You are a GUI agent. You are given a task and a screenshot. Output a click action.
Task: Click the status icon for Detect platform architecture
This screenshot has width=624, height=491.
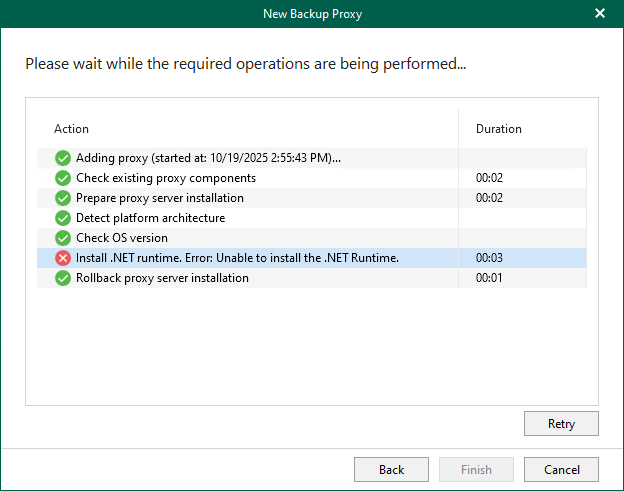click(63, 218)
